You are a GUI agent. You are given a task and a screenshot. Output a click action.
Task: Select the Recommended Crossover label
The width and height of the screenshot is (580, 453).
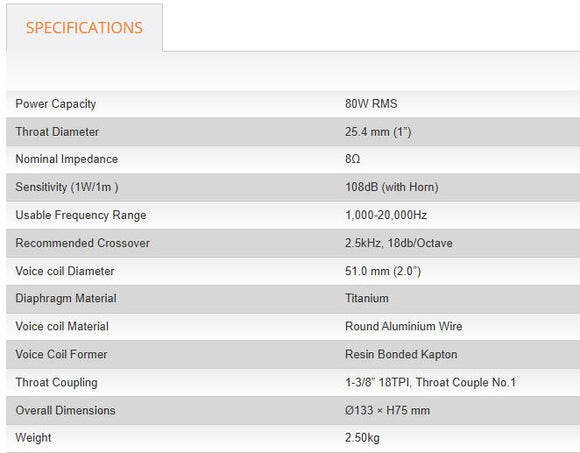click(82, 243)
